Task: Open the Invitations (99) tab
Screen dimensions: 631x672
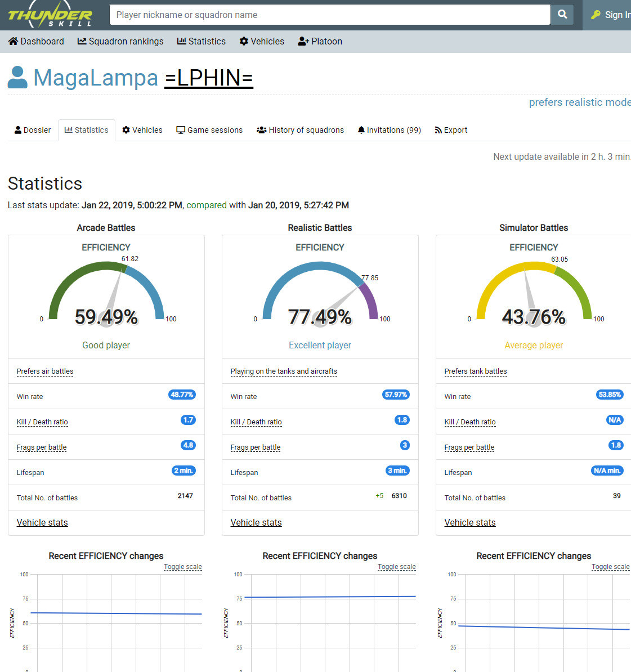Action: coord(389,130)
